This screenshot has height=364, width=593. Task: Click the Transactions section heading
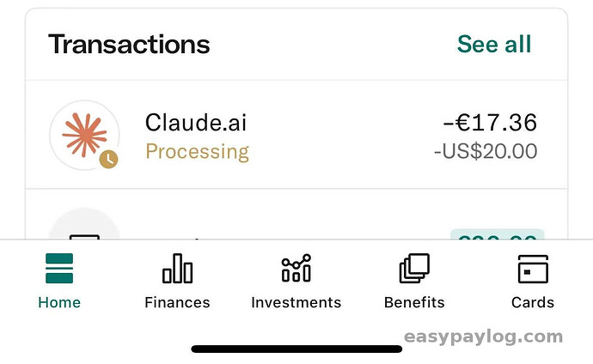pos(129,44)
